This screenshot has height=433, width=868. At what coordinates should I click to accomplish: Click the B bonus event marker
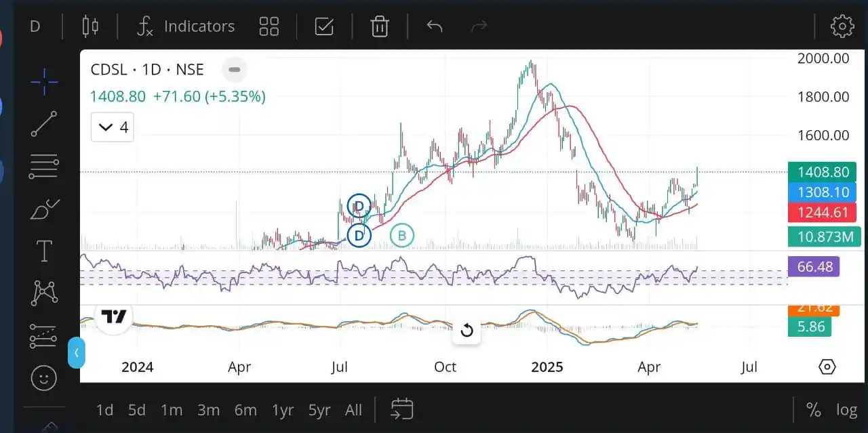pos(402,235)
